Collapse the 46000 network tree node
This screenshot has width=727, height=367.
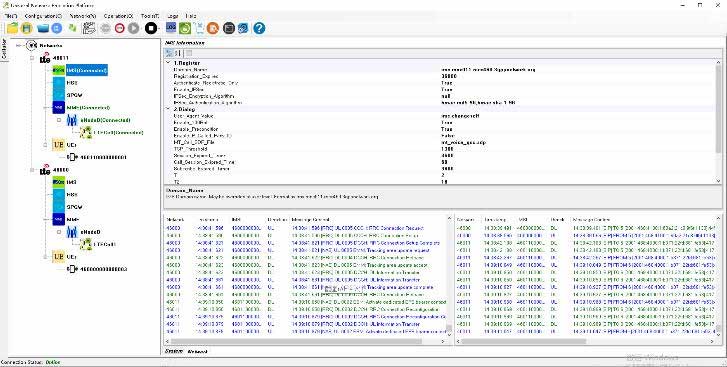32,170
